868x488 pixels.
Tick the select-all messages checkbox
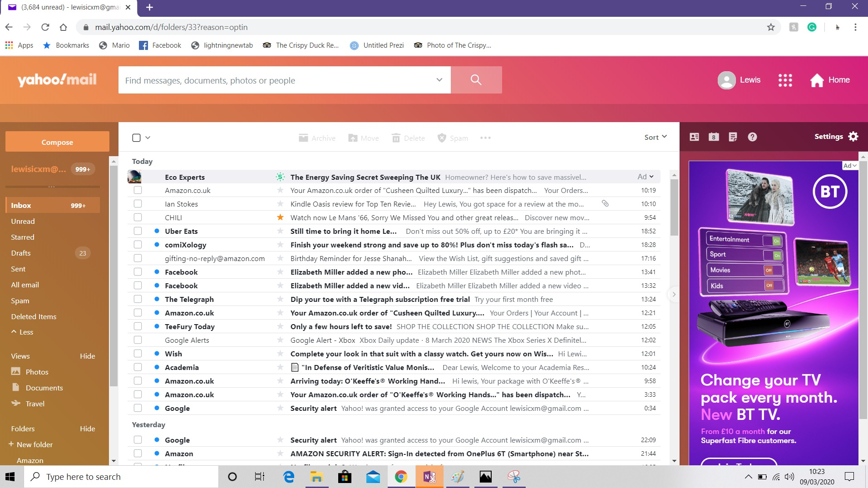tap(136, 137)
